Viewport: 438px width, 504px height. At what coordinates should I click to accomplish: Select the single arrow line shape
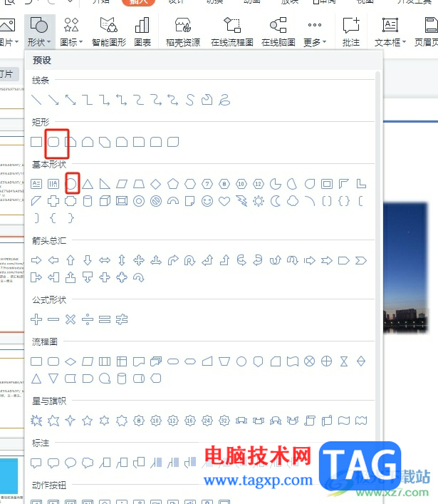click(x=53, y=100)
